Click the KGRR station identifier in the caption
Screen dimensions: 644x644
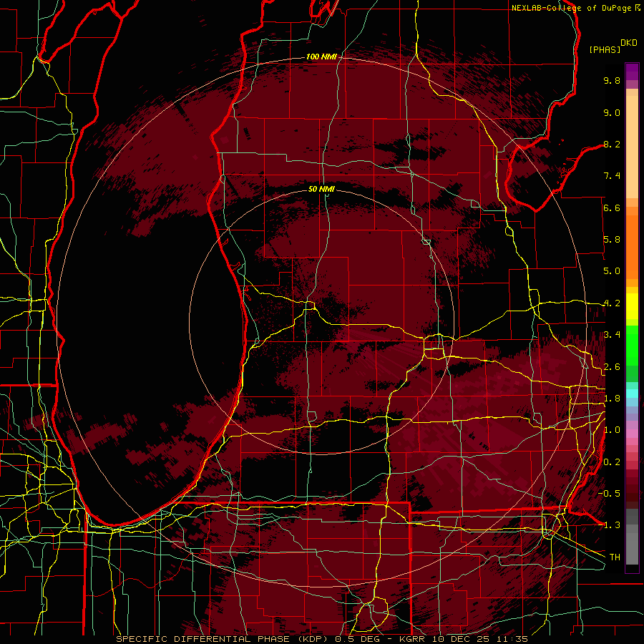click(412, 639)
